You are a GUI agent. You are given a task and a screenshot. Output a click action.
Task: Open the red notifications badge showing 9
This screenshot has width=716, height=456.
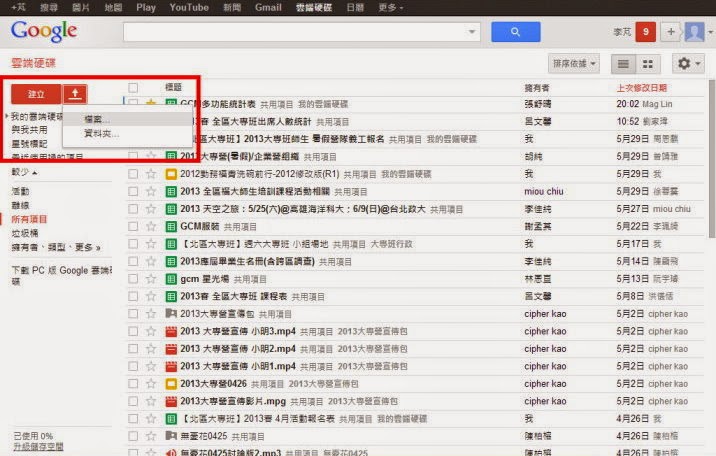coord(645,31)
